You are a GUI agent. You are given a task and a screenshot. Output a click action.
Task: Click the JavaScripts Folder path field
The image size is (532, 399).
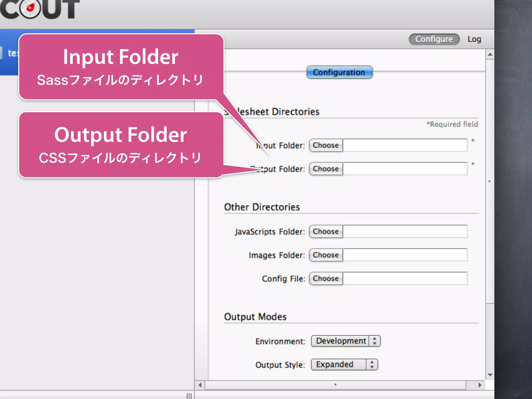click(x=405, y=231)
